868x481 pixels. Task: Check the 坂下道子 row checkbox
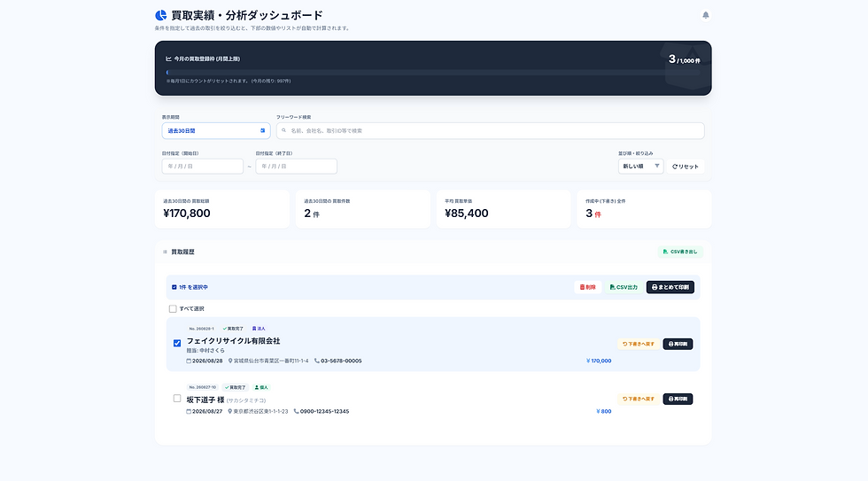177,399
